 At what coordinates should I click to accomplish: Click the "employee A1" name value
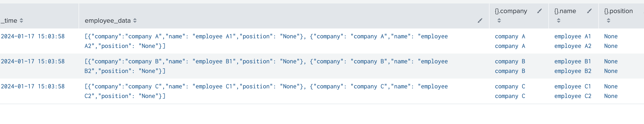pos(572,36)
